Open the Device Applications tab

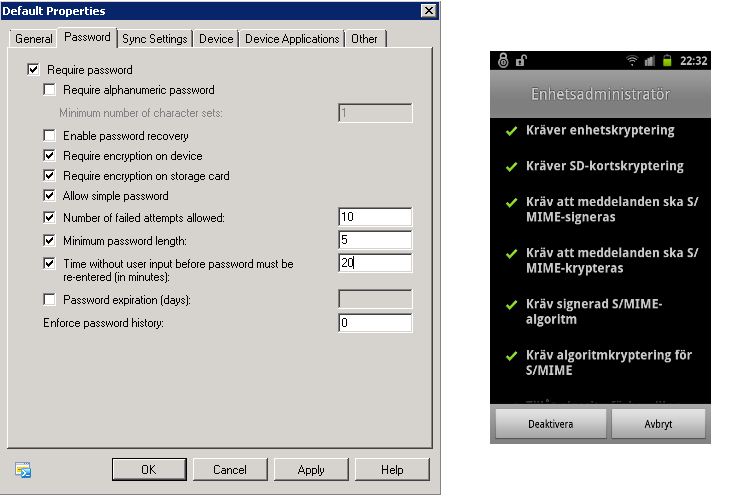click(292, 39)
